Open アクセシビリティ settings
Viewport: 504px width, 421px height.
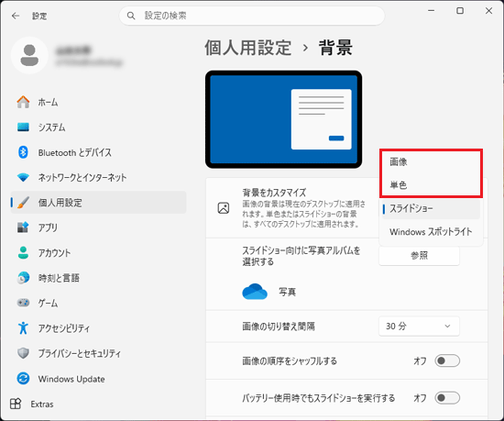[x=98, y=327]
